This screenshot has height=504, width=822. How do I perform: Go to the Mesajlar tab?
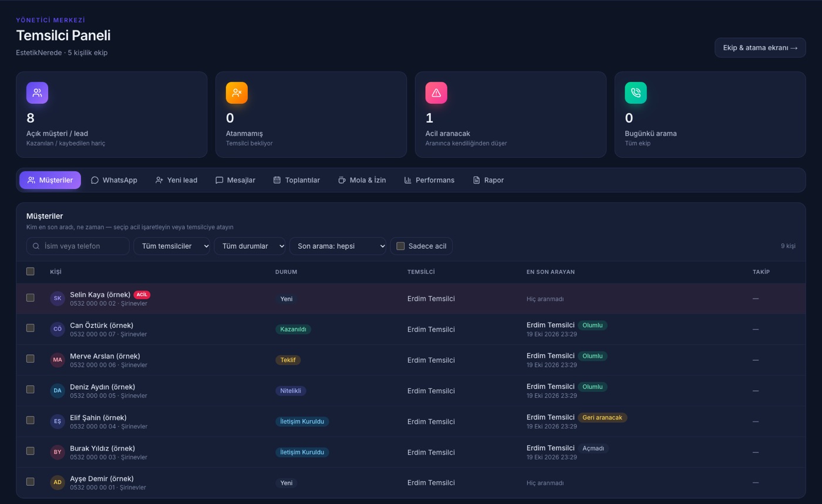(235, 180)
